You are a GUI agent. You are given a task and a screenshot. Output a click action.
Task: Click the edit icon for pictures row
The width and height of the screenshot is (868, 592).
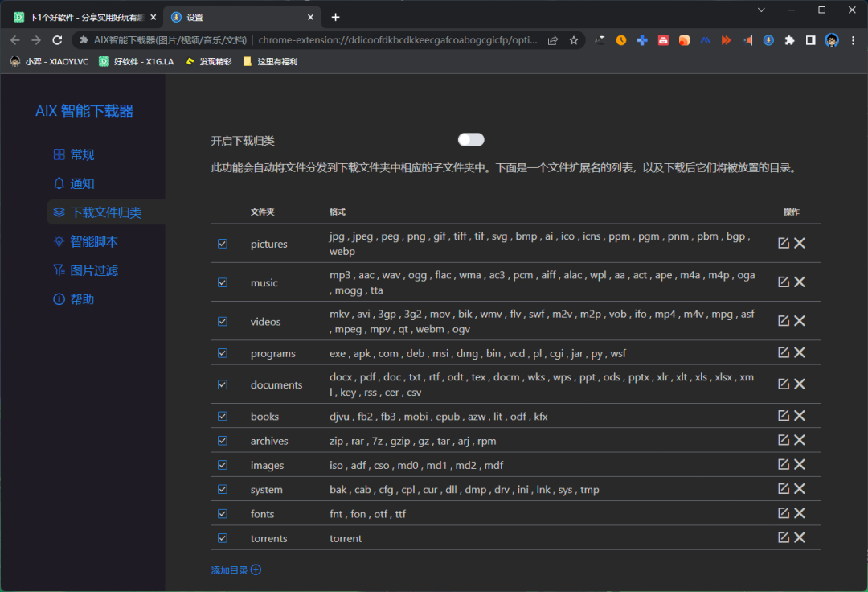tap(784, 243)
